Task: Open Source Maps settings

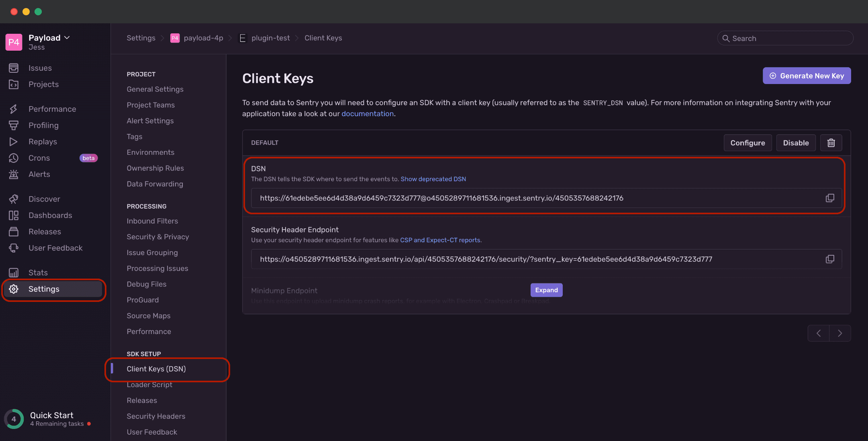Action: (x=149, y=316)
